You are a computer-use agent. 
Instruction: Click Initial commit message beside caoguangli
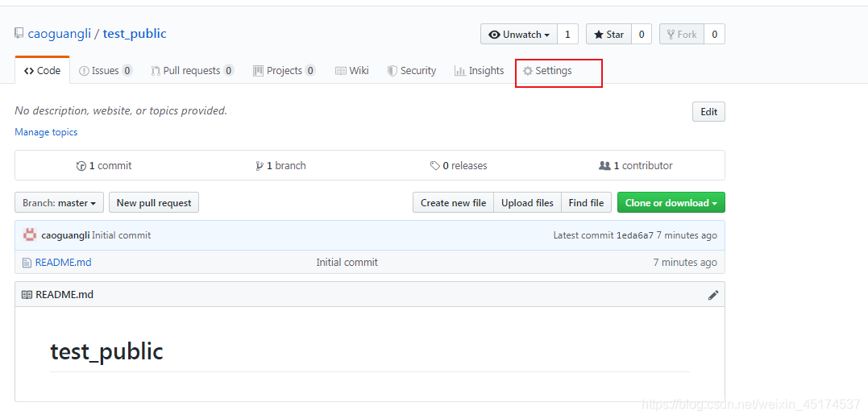point(121,235)
